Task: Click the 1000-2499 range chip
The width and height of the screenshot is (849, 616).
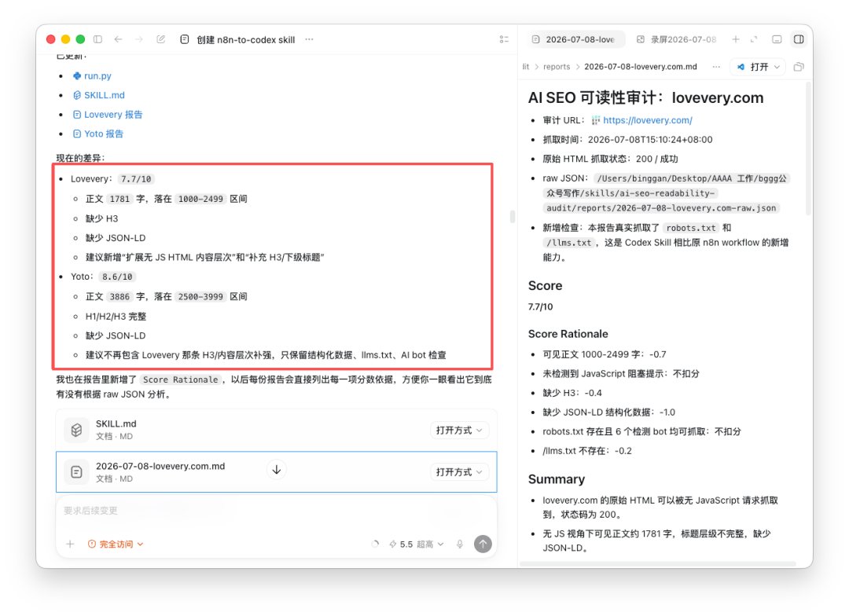Action: [x=200, y=200]
